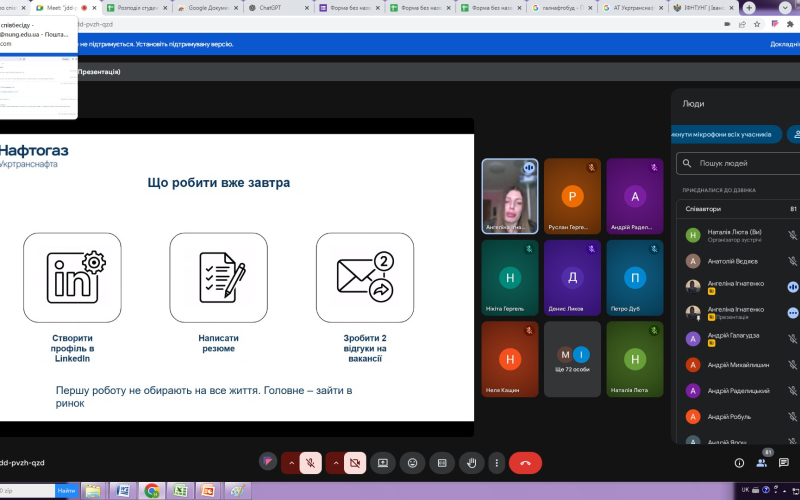Viewport: 800px width, 500px height.
Task: Click the Найти search button on taskbar
Action: (x=66, y=491)
